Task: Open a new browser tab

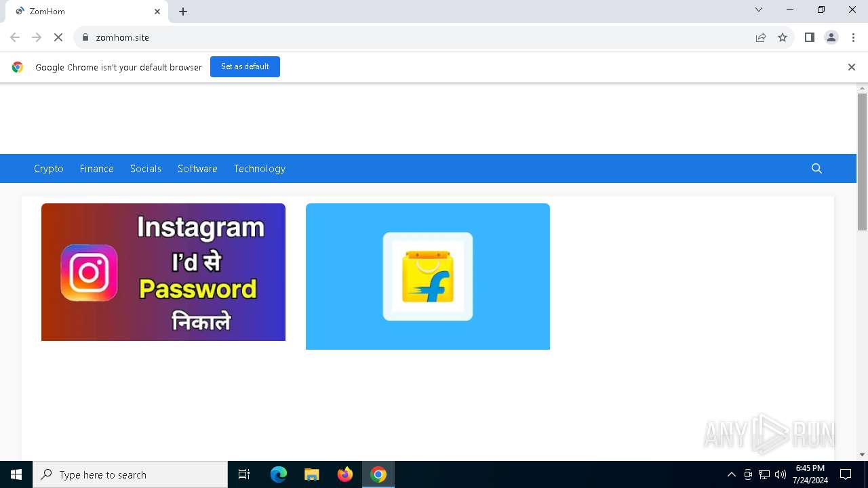Action: click(183, 12)
